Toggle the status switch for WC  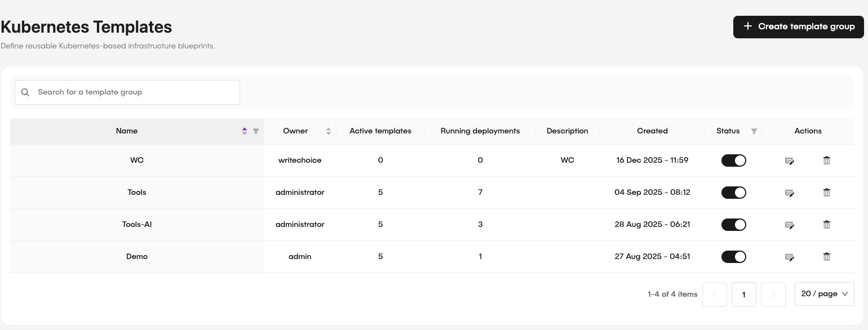point(733,160)
